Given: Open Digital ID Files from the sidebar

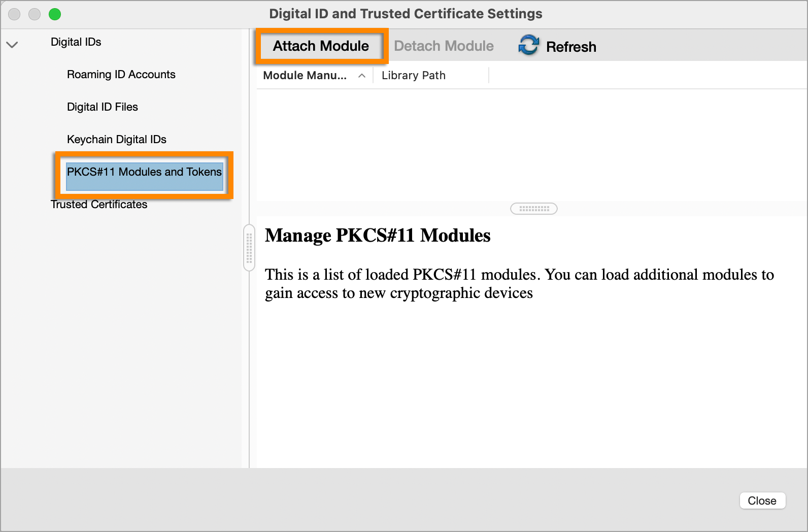Looking at the screenshot, I should (103, 107).
